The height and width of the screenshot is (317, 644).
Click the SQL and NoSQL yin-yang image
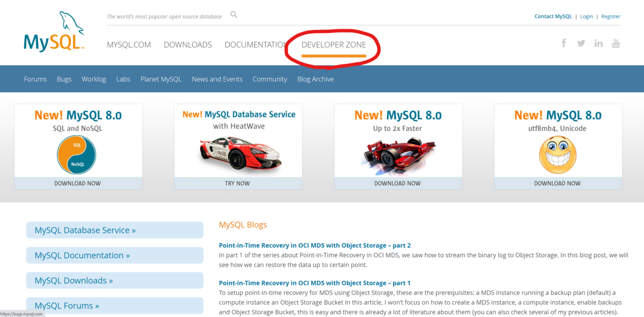76,156
